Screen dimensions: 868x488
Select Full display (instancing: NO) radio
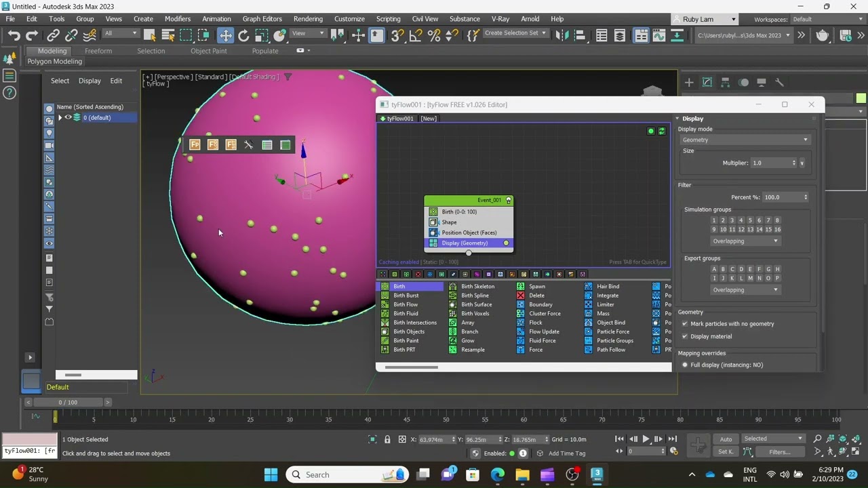tap(685, 365)
